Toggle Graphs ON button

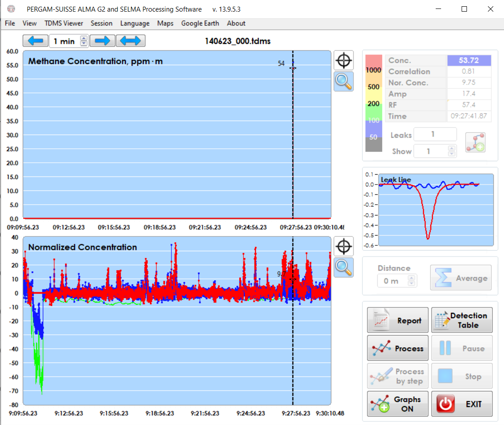coord(397,404)
